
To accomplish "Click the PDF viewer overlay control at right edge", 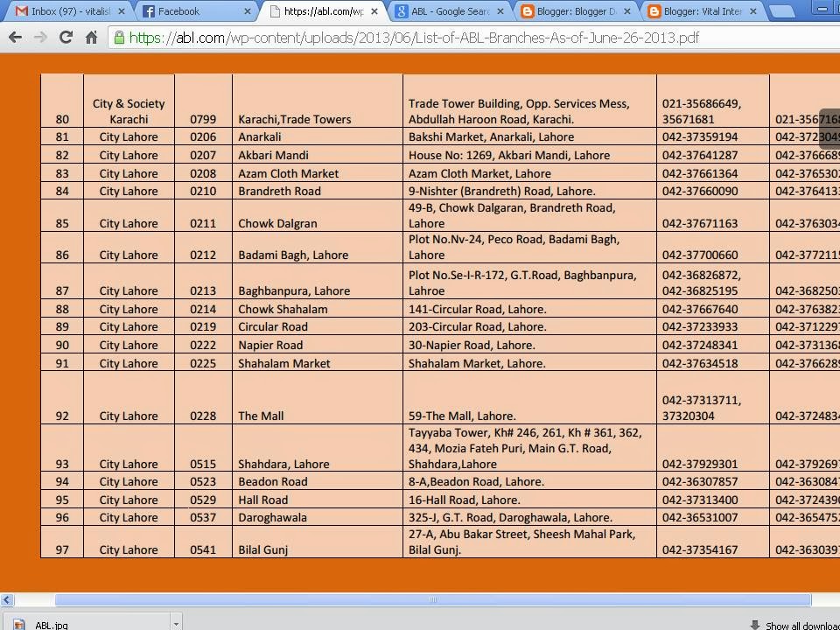I will pos(829,129).
